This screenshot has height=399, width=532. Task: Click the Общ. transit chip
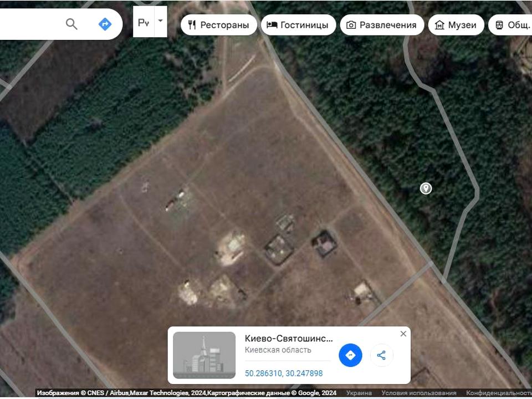point(511,25)
